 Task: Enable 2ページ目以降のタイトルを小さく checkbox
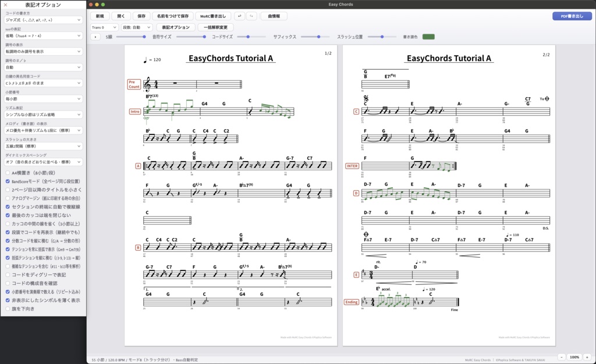8,190
